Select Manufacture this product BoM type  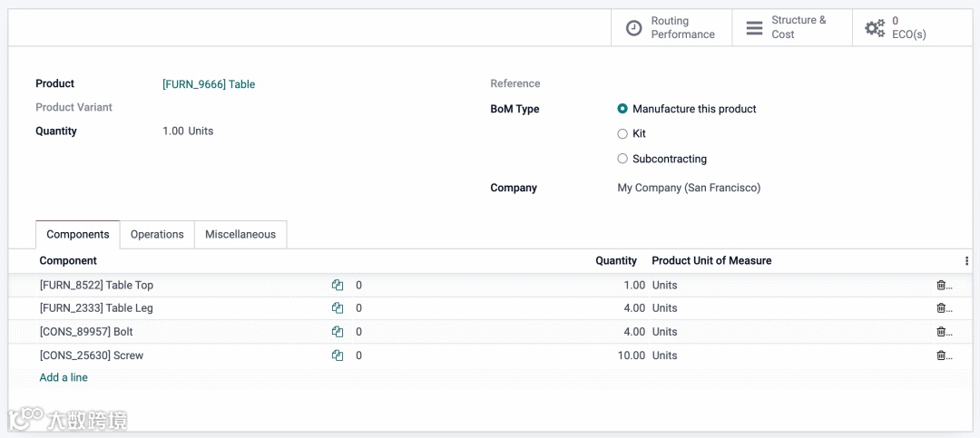coord(622,109)
